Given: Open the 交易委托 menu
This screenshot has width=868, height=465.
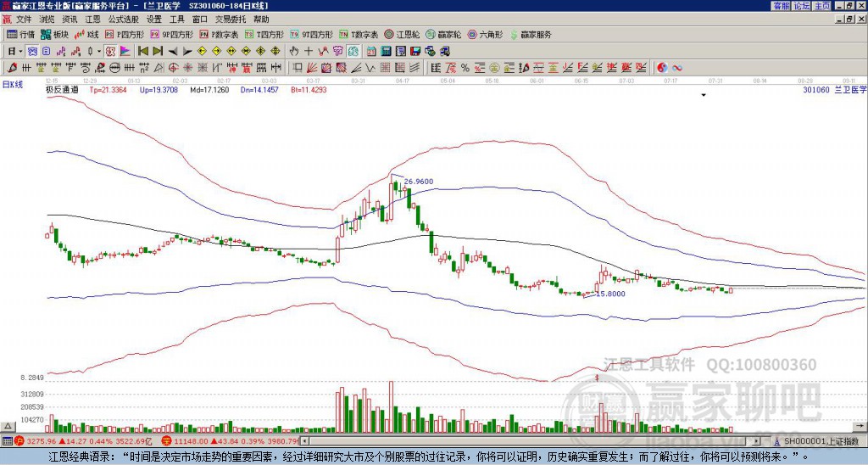Looking at the screenshot, I should (231, 20).
